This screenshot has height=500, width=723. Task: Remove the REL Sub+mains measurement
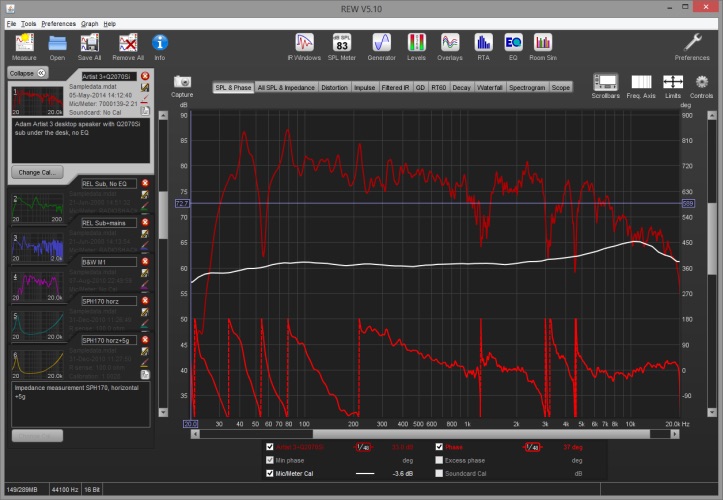[x=145, y=222]
